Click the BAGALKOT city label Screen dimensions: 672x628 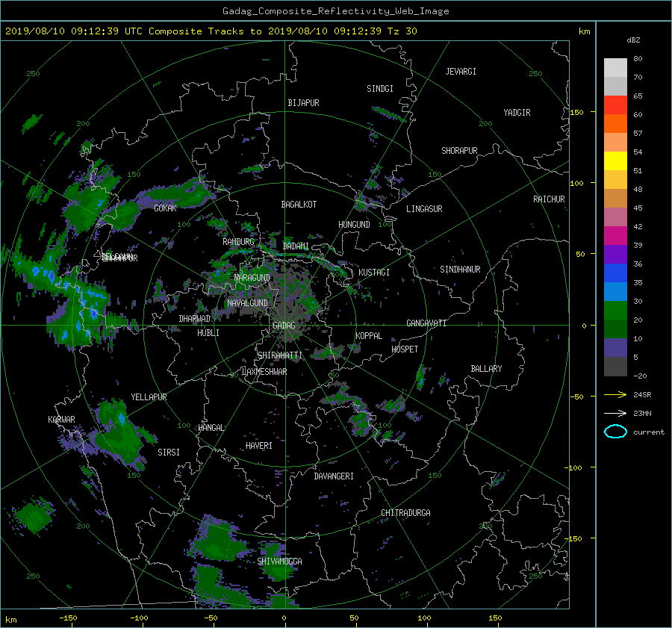point(299,205)
